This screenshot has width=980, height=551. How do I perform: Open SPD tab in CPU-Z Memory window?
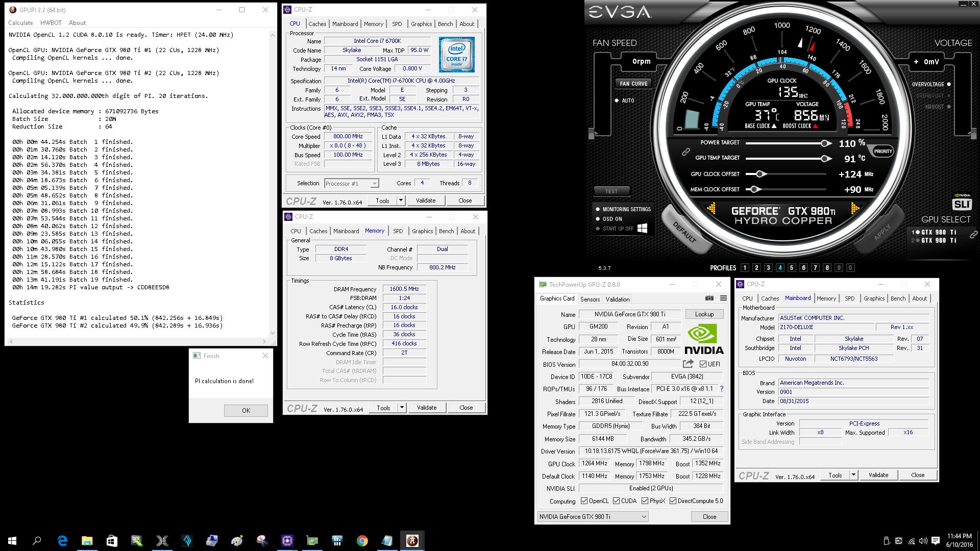(x=398, y=231)
